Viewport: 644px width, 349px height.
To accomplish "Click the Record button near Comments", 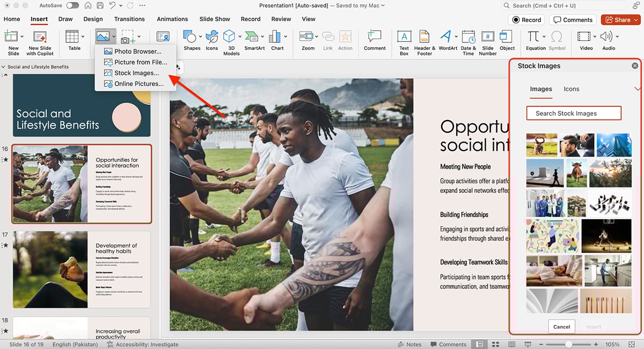I will click(526, 19).
